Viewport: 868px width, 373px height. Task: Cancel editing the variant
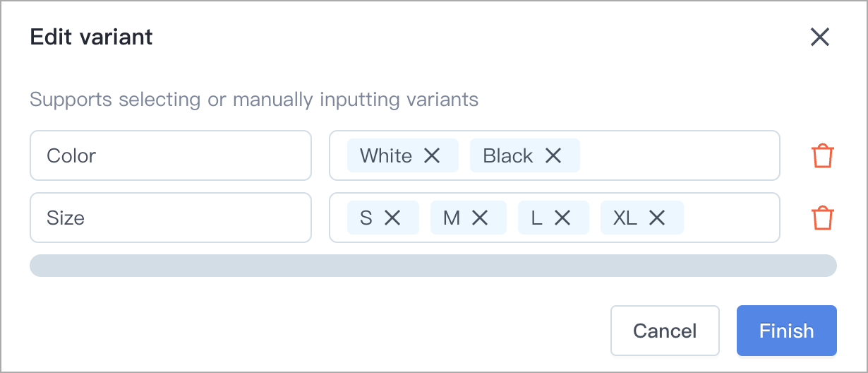(665, 331)
